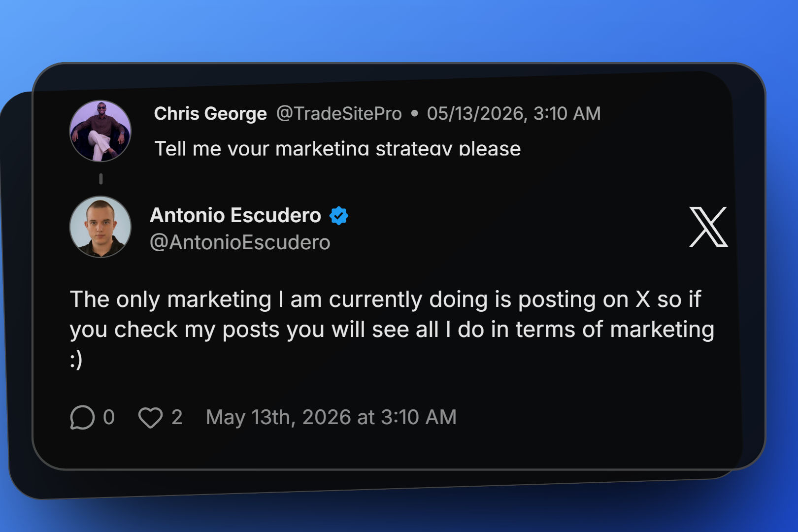The image size is (798, 532).
Task: Click the dot separator after @TradeSitePro
Action: pos(414,114)
